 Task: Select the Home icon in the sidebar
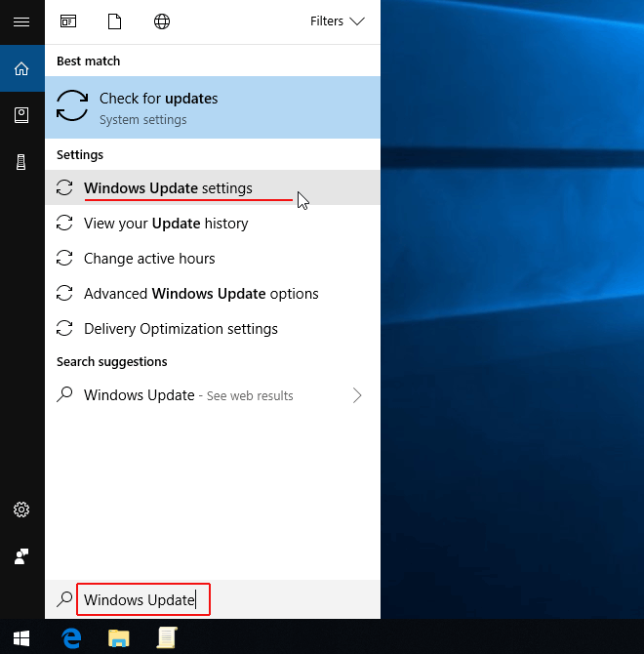click(x=21, y=68)
